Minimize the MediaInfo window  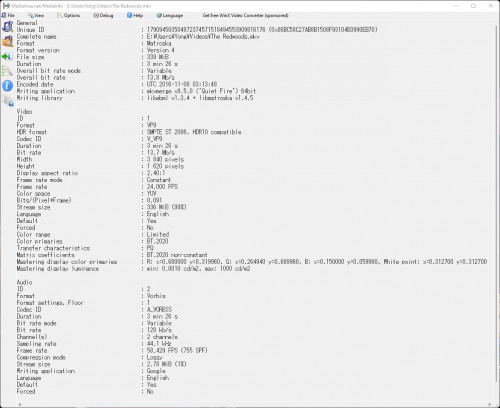pyautogui.click(x=457, y=6)
